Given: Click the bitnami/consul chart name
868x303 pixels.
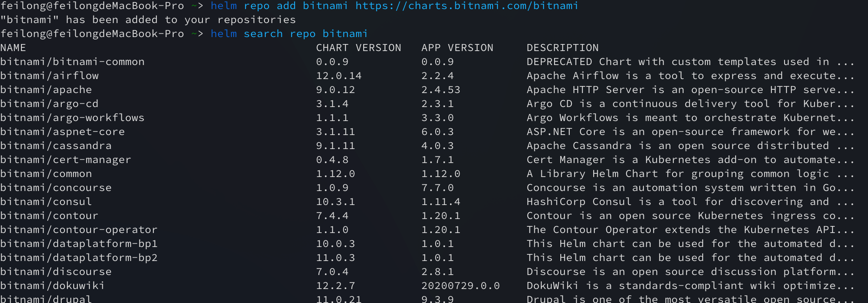Looking at the screenshot, I should [46, 202].
